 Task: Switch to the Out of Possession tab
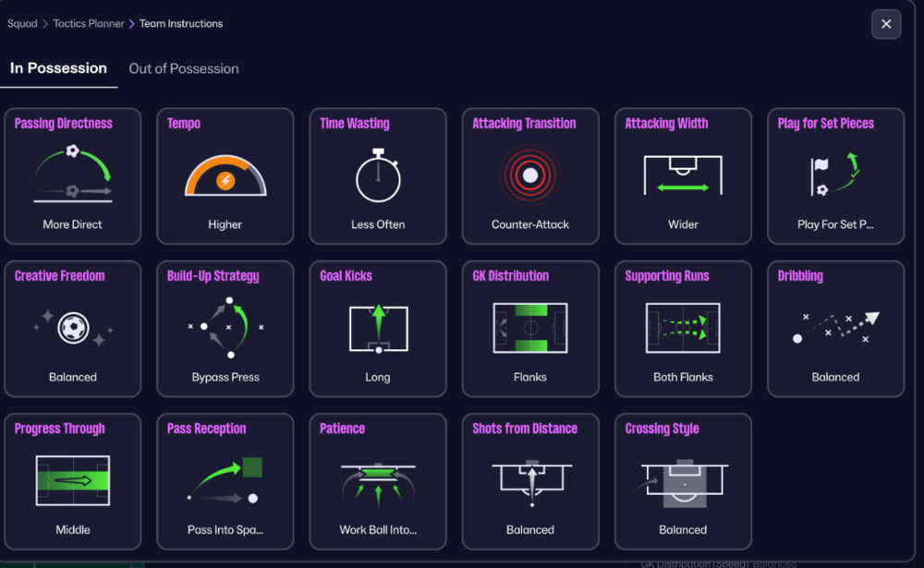click(184, 68)
